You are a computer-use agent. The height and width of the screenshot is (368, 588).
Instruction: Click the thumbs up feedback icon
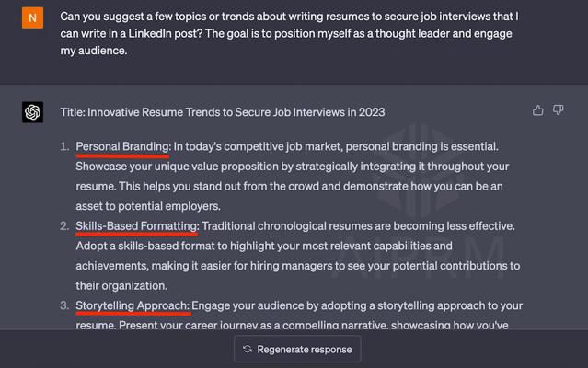click(538, 110)
